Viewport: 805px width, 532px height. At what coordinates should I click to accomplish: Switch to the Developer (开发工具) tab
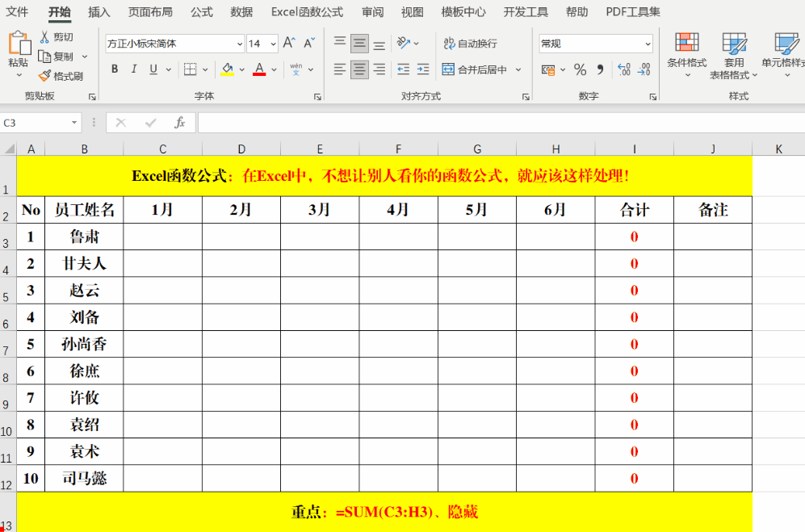(x=526, y=12)
